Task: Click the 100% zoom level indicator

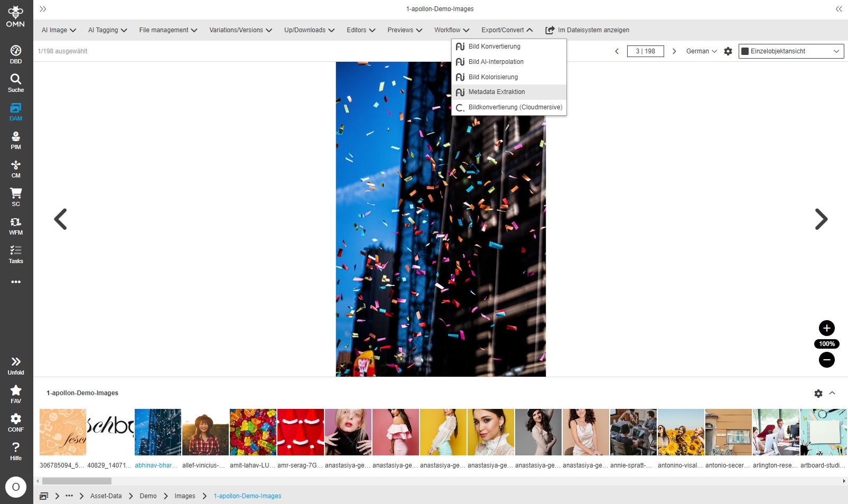Action: click(827, 344)
